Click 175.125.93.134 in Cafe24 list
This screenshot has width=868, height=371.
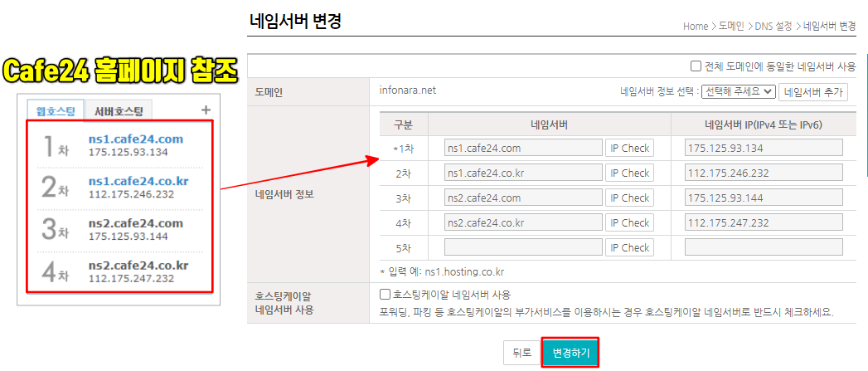click(x=129, y=152)
